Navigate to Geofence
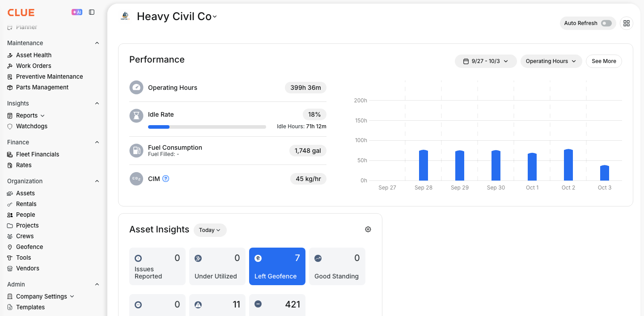Viewport: 644px width, 316px height. coord(30,247)
